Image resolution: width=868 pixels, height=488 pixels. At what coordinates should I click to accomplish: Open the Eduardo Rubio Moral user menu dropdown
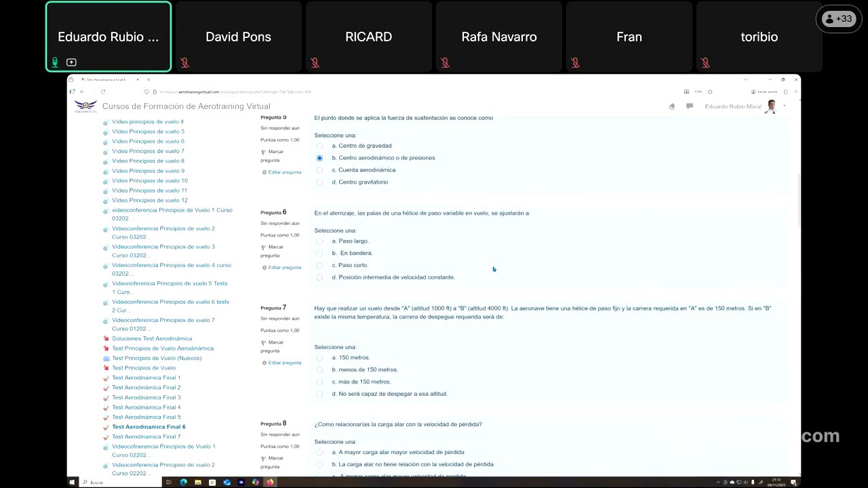pyautogui.click(x=785, y=106)
